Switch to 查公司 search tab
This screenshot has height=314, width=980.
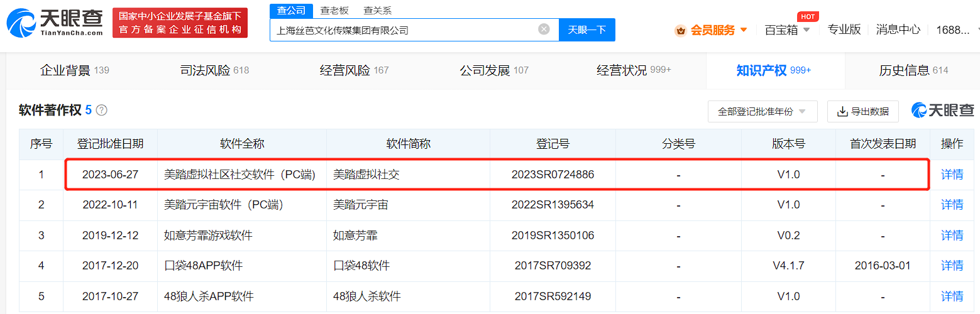pos(291,11)
